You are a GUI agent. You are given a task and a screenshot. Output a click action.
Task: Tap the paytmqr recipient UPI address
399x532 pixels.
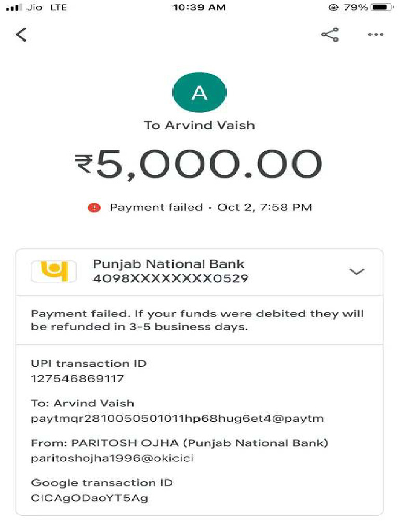pyautogui.click(x=177, y=419)
